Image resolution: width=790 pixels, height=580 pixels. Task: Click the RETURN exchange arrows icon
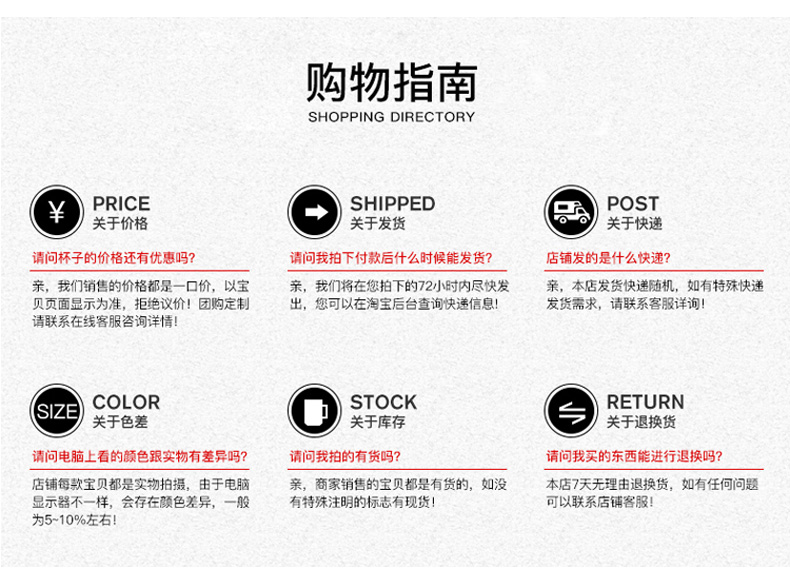(571, 410)
